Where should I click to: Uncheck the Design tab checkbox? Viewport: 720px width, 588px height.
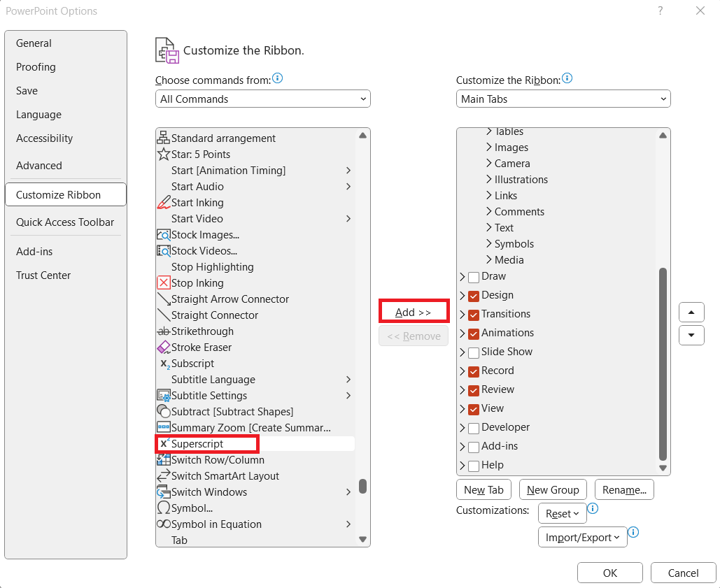[x=474, y=296]
